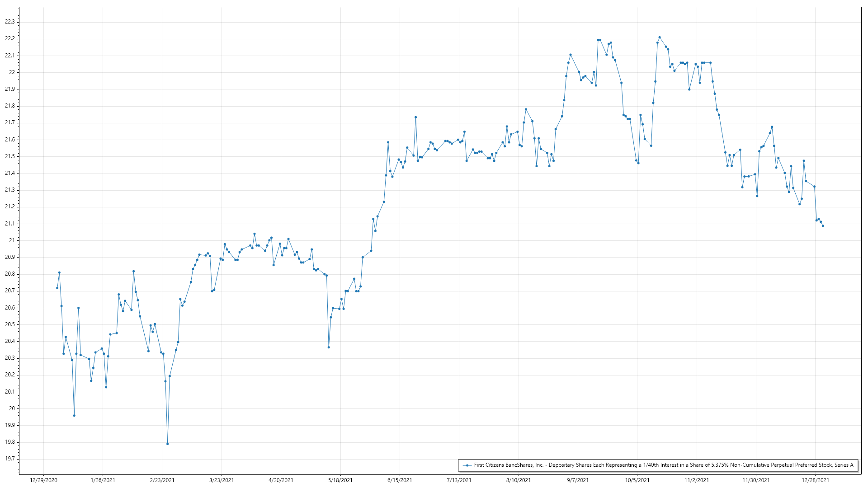
Task: Click the first data point of the series
Action: coord(57,288)
